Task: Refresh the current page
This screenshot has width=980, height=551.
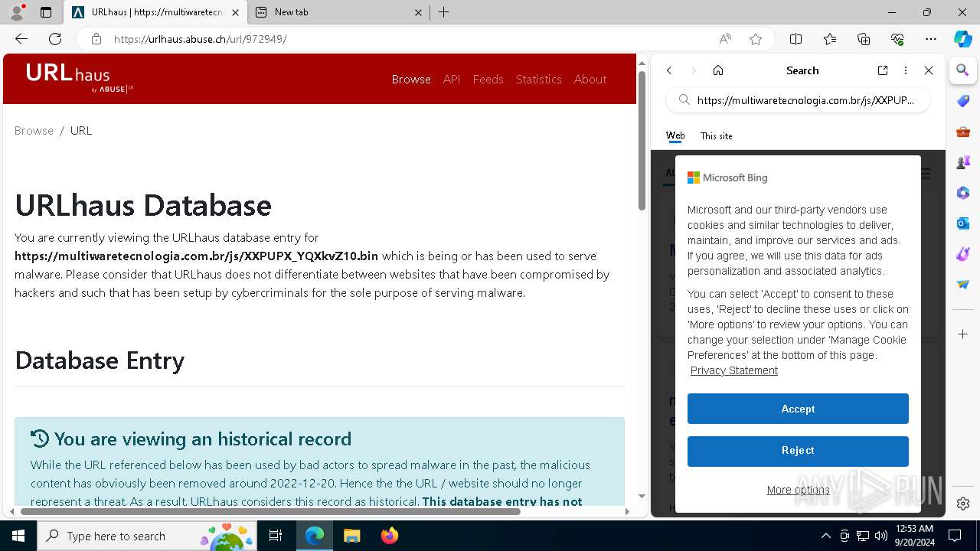Action: tap(55, 39)
